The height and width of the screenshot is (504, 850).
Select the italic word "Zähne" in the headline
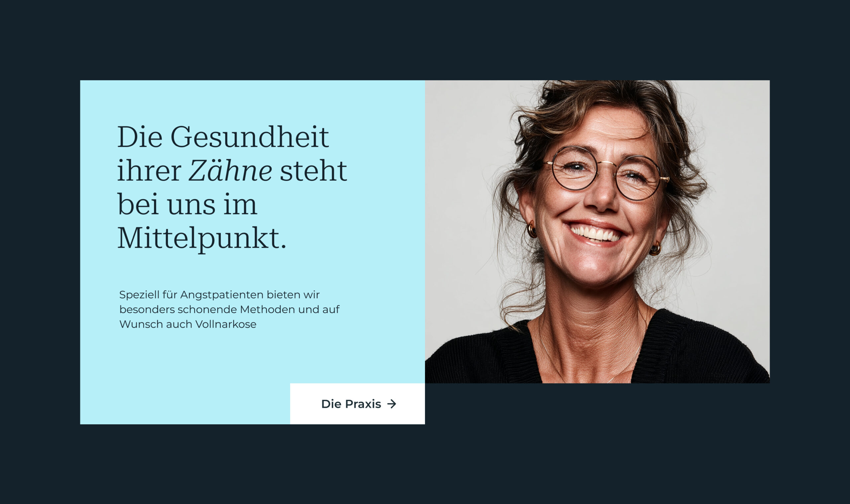click(x=230, y=171)
